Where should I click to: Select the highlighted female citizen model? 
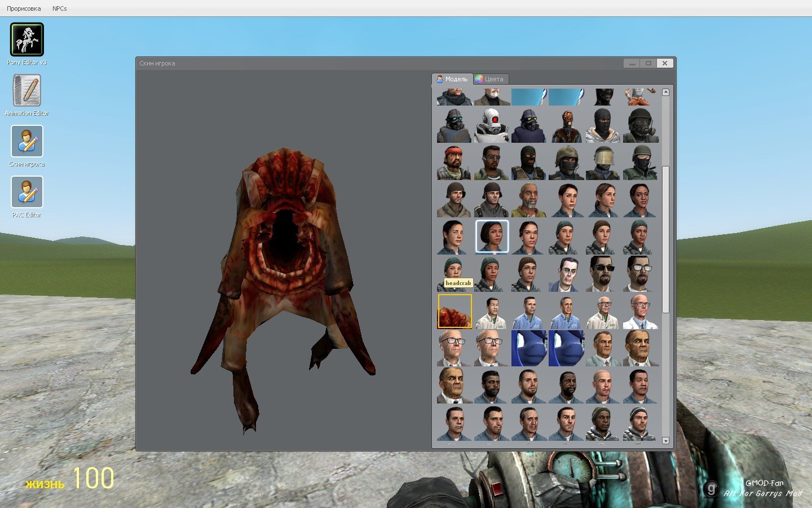click(492, 237)
